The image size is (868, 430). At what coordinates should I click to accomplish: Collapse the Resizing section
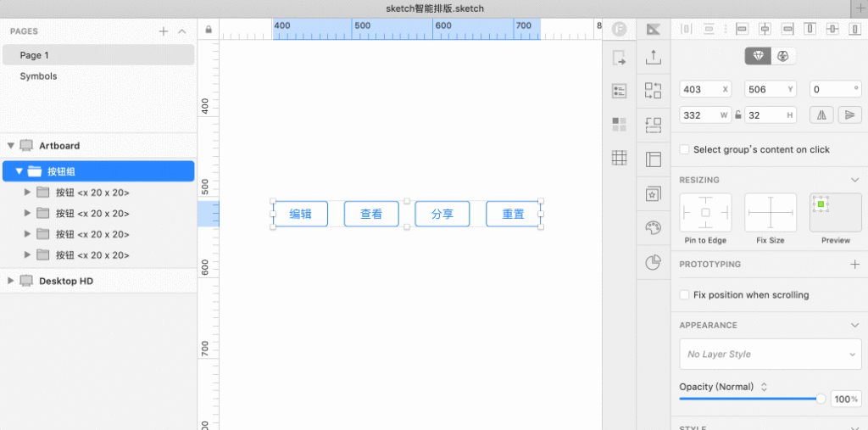click(854, 180)
